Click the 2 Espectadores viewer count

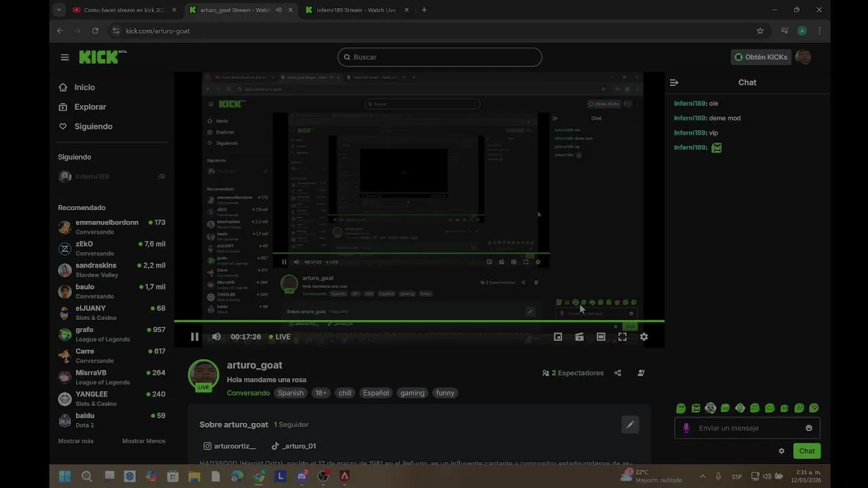(x=573, y=373)
